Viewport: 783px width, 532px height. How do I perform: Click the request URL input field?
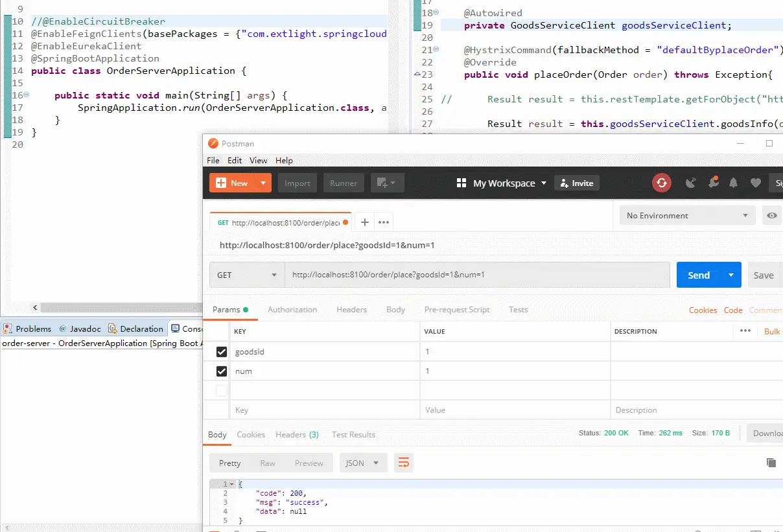477,275
